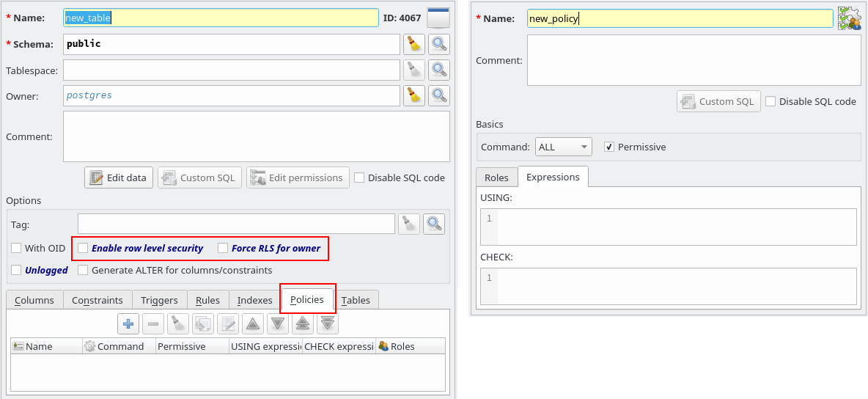This screenshot has width=868, height=399.
Task: Select the Policies tab
Action: point(306,299)
